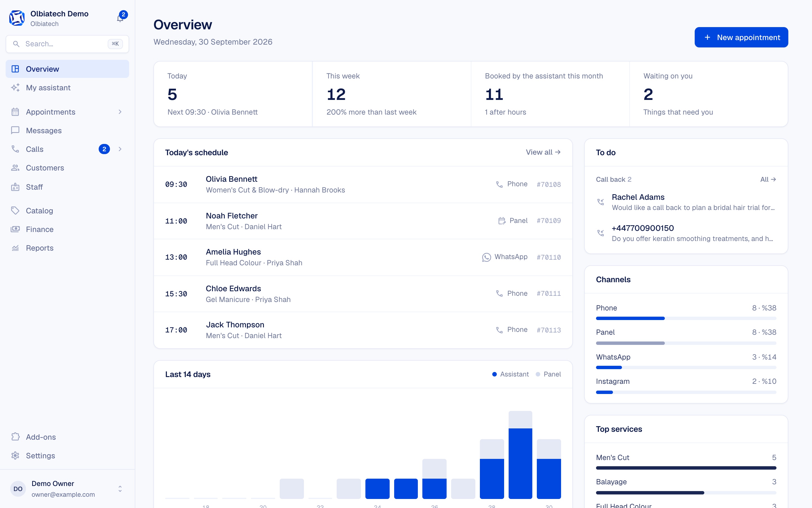
Task: Click the Appointments calendar icon
Action: click(15, 112)
